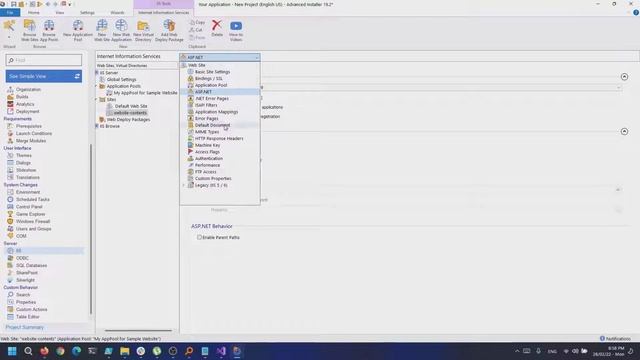The image size is (640, 360).
Task: Collapse the first section with round chevron
Action: 624,77
